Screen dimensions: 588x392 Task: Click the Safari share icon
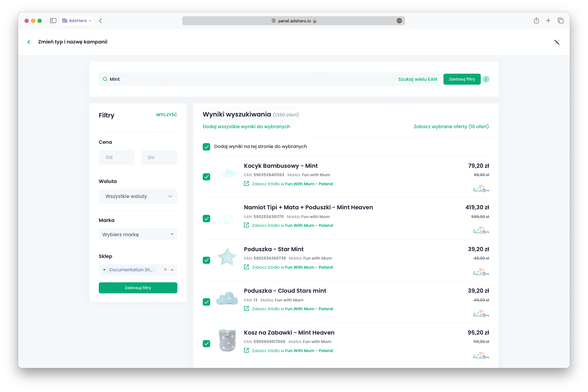tap(536, 21)
